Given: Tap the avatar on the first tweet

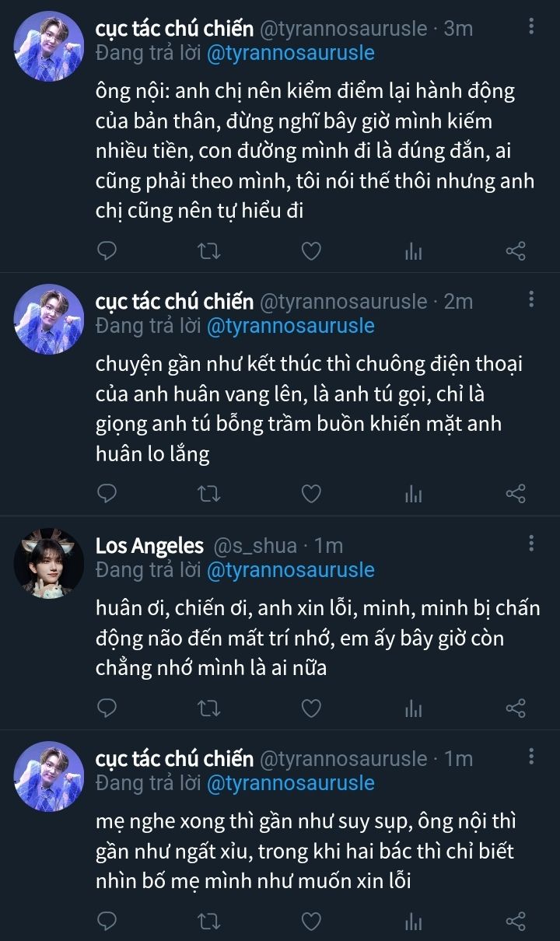Looking at the screenshot, I should point(49,46).
